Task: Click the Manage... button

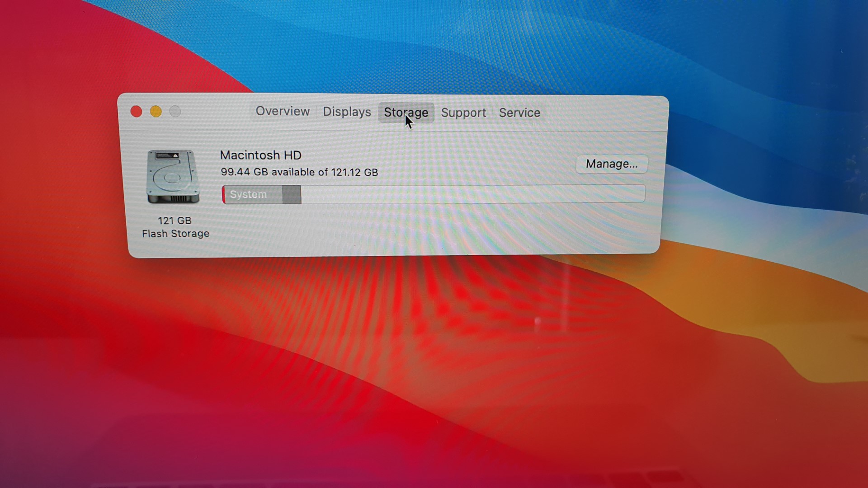Action: tap(612, 164)
